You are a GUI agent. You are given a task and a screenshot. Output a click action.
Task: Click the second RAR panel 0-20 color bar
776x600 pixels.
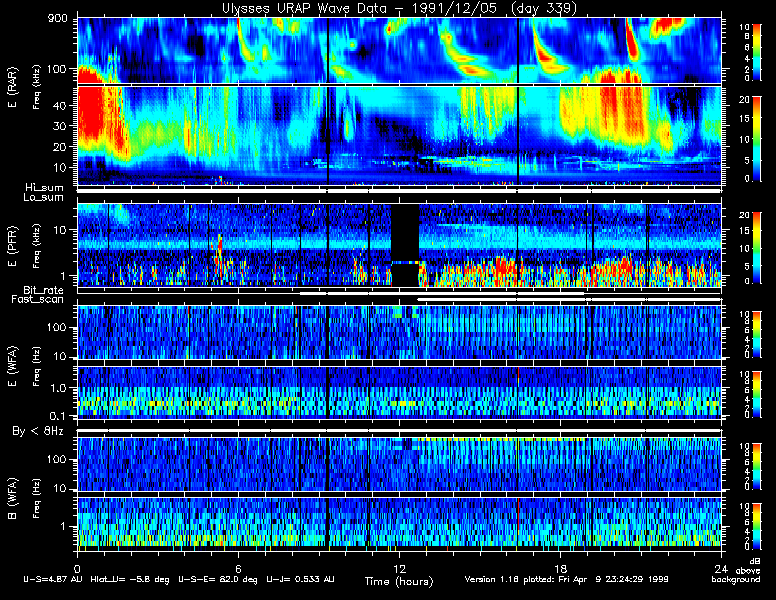coord(757,139)
